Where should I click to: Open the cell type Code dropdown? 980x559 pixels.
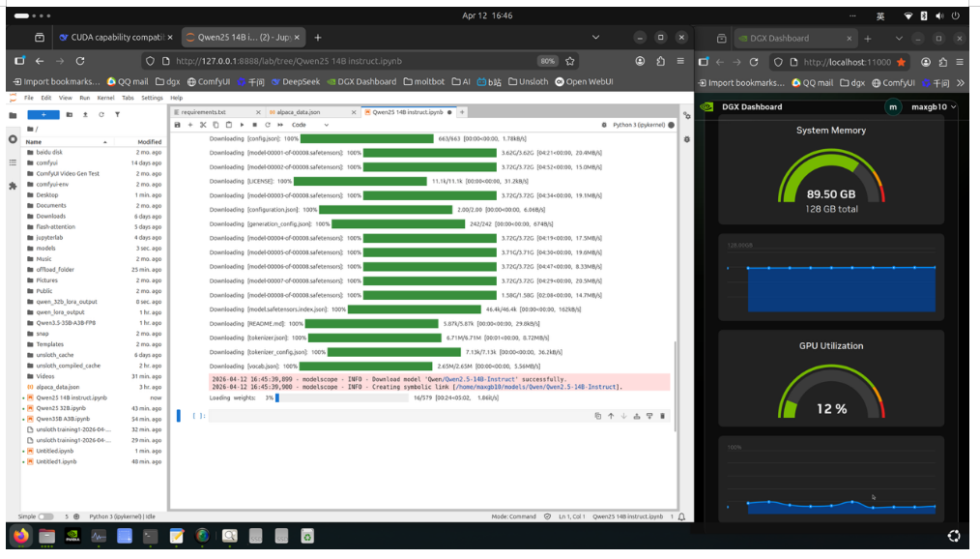310,125
